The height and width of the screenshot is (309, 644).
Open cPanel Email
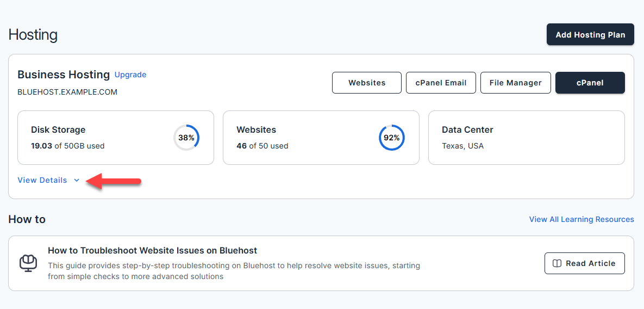(x=441, y=83)
